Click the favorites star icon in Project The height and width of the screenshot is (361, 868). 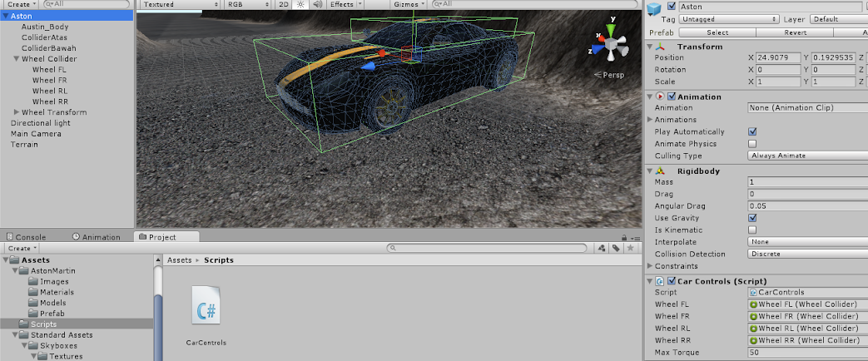[x=630, y=248]
